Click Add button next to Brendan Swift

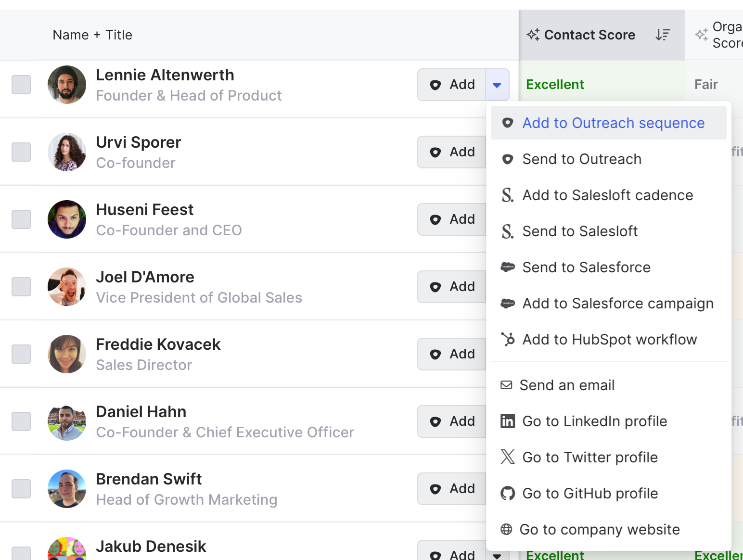tap(452, 489)
